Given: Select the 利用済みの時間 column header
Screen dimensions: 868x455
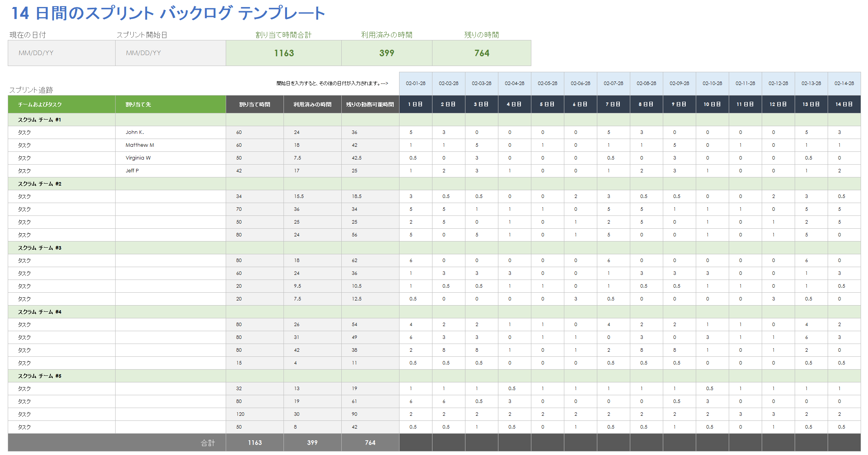Looking at the screenshot, I should pyautogui.click(x=313, y=104).
